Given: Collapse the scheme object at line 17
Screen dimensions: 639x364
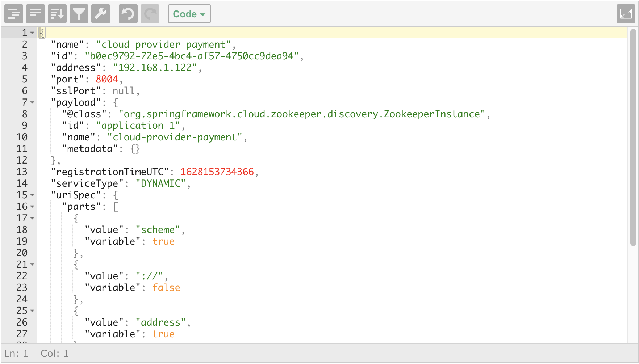Looking at the screenshot, I should pos(32,218).
